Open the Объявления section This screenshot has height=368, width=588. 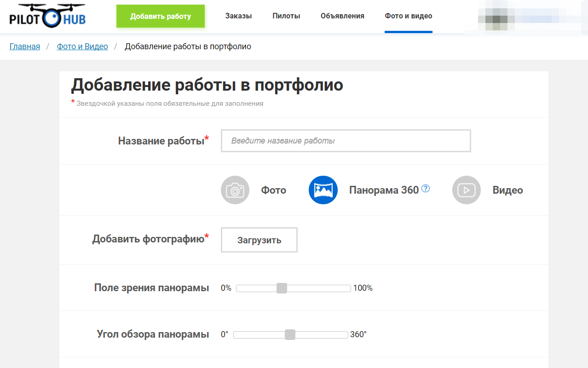pyautogui.click(x=342, y=16)
